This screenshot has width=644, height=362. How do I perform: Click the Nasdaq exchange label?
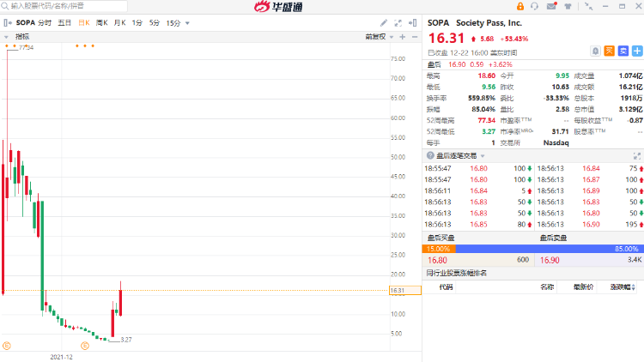click(x=556, y=143)
